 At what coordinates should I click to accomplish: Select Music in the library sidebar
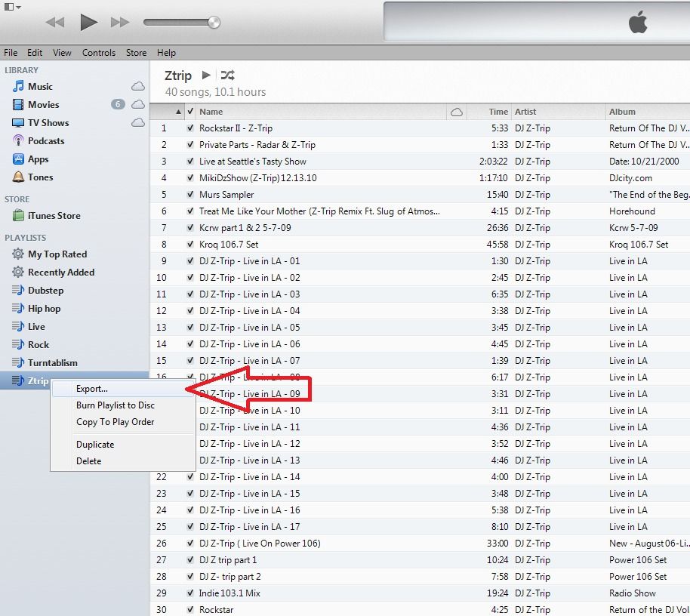(40, 86)
